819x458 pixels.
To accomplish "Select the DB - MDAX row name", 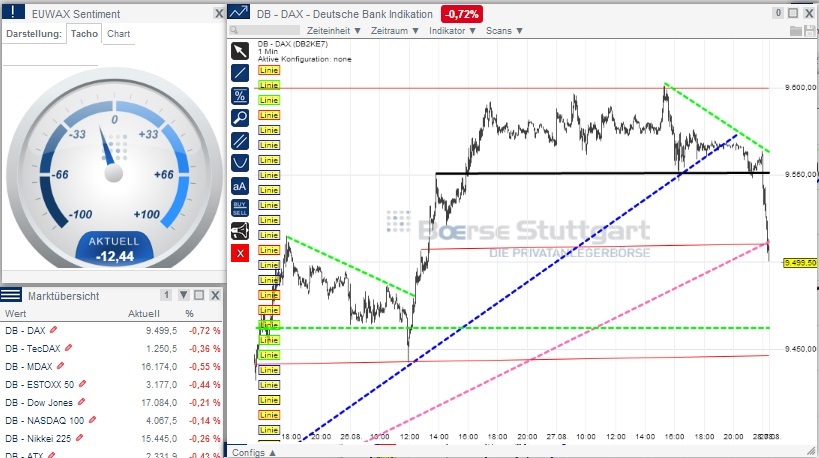I will coord(29,367).
